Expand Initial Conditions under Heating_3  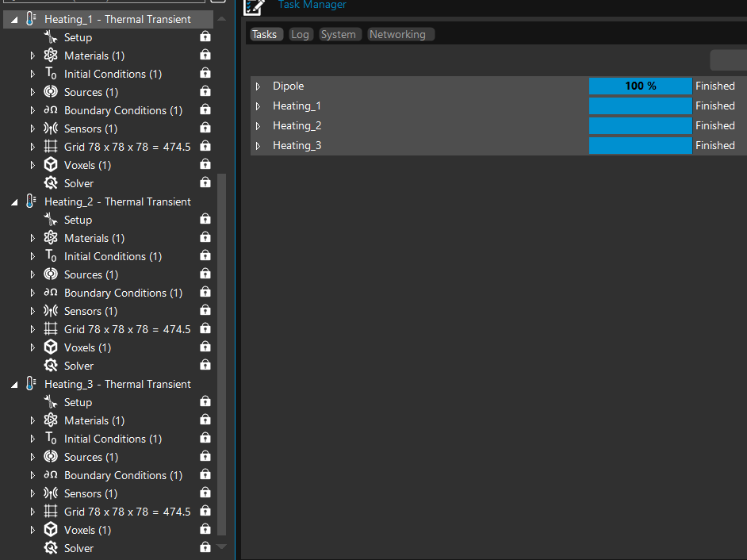[33, 439]
